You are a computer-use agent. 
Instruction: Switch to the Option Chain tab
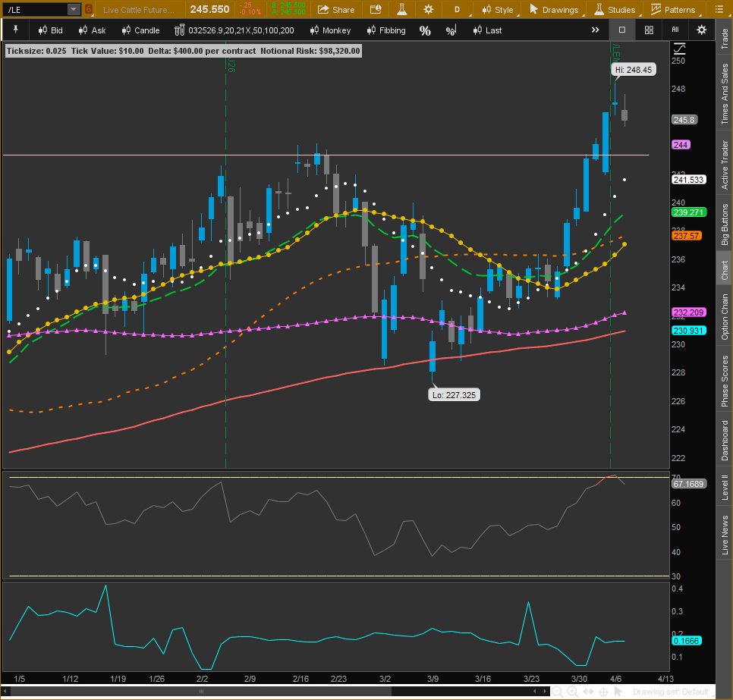click(724, 319)
